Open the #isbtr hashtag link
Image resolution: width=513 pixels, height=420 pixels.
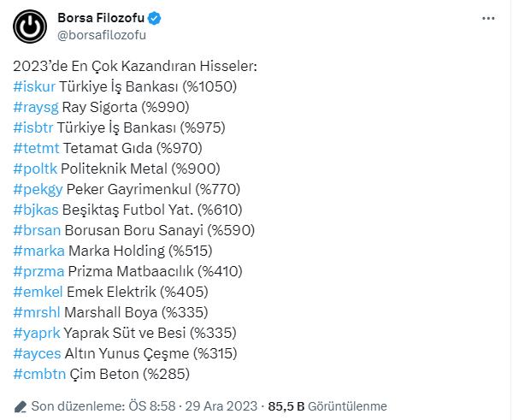click(x=33, y=127)
